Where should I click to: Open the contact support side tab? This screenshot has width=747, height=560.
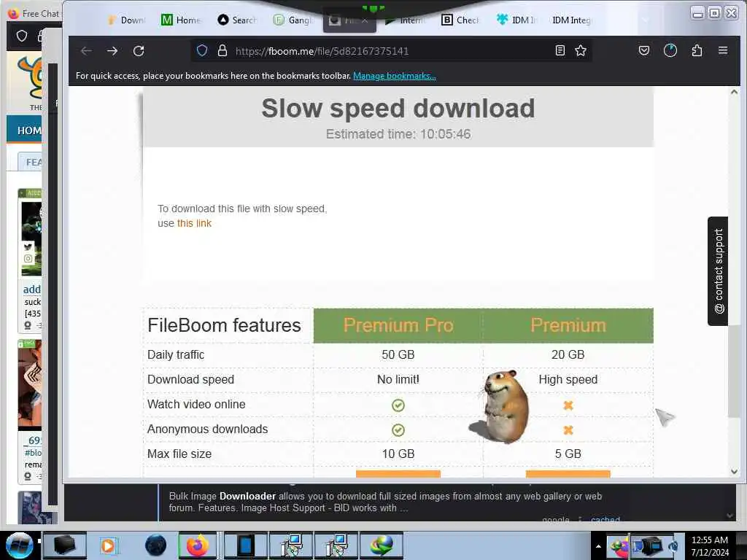(x=718, y=271)
